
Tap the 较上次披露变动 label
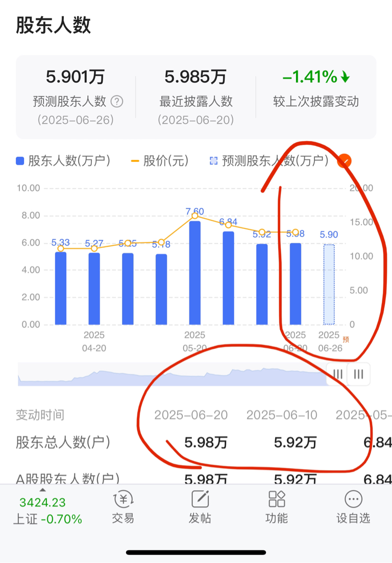pos(315,102)
